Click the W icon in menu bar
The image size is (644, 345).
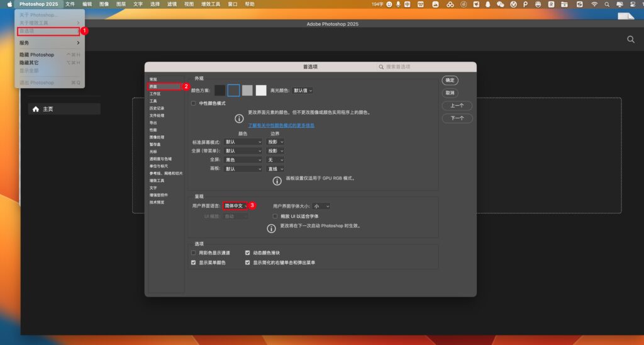[421, 4]
